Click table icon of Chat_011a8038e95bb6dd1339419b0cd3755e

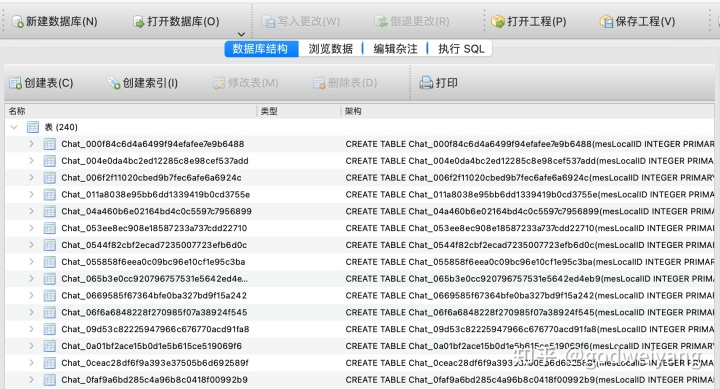click(x=50, y=195)
